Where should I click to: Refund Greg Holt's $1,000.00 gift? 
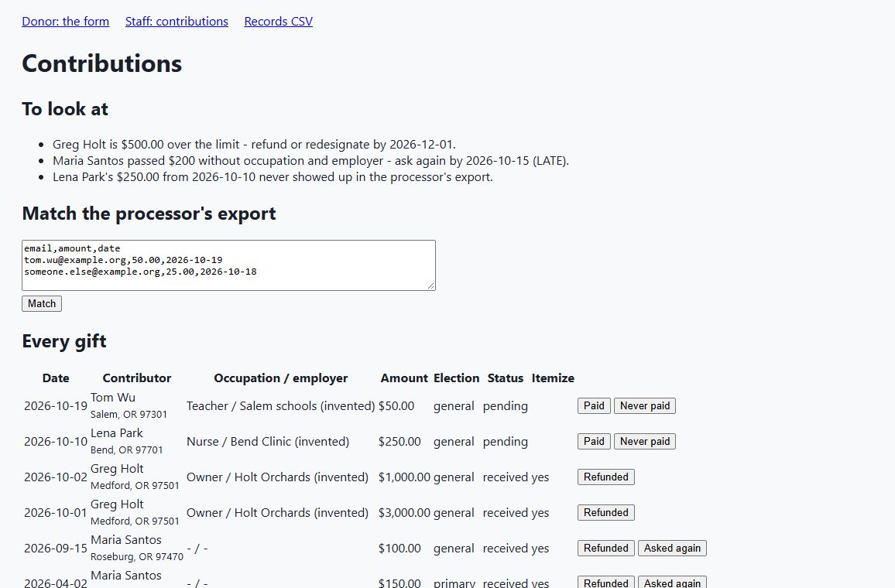click(x=605, y=477)
